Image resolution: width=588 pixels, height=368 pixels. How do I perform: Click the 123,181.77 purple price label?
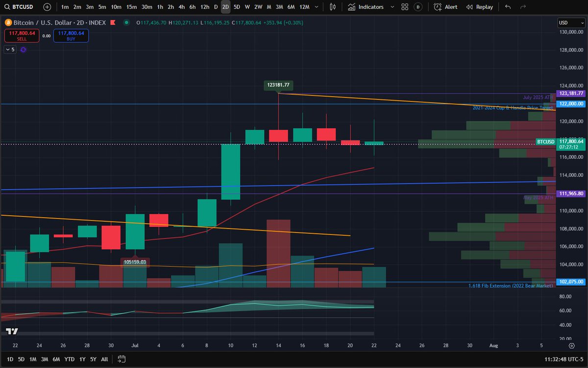coord(571,93)
